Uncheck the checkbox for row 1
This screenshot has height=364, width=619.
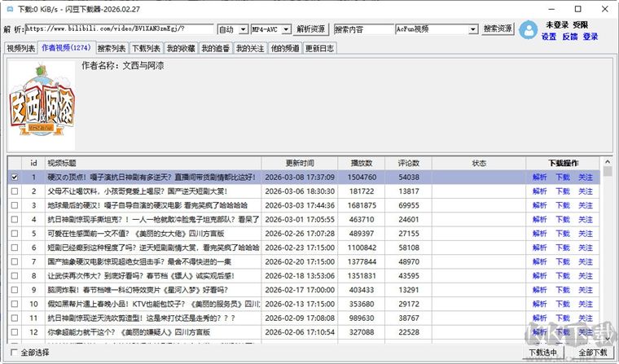15,178
